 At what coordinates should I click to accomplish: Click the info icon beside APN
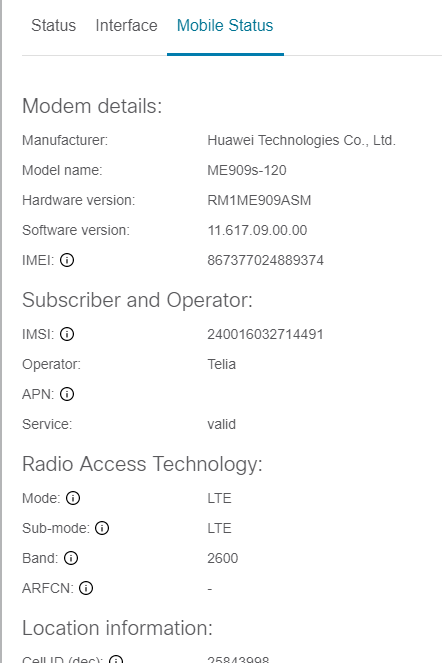[67, 394]
